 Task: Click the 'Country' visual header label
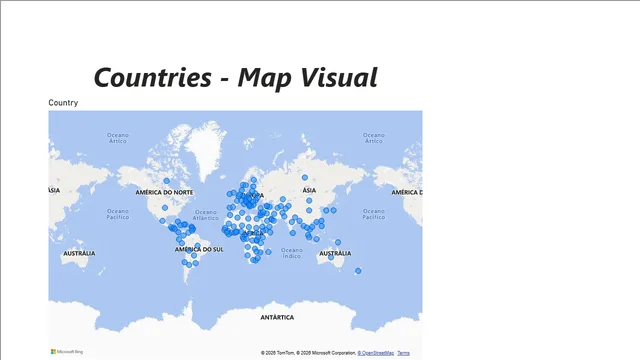pyautogui.click(x=63, y=102)
